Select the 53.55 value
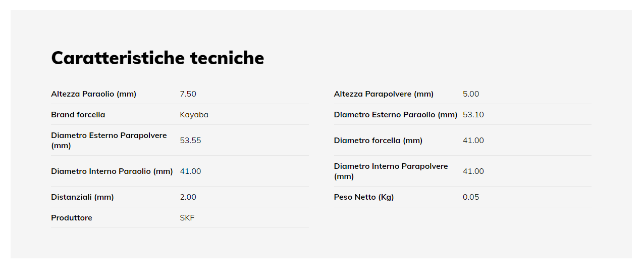The height and width of the screenshot is (272, 644). pos(190,141)
